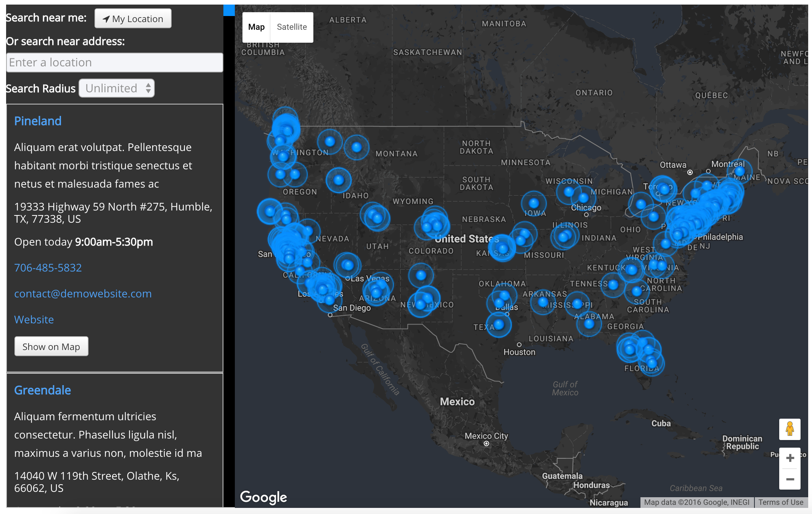Click the location arrow in My Location button
Viewport: 812px width, 514px height.
[106, 19]
